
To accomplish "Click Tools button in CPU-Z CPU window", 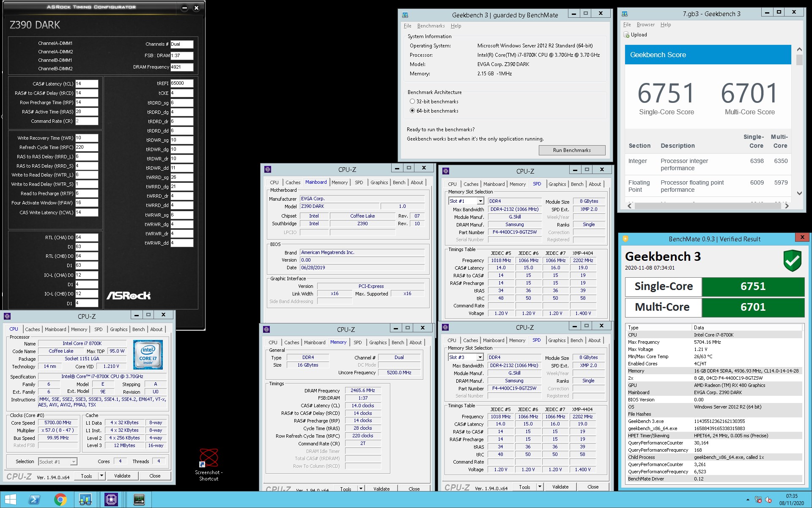I will click(86, 476).
